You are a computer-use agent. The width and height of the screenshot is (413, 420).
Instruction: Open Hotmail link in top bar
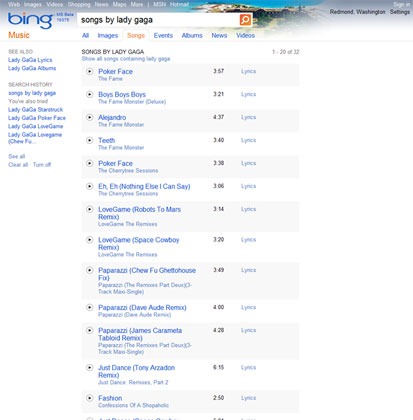point(179,4)
